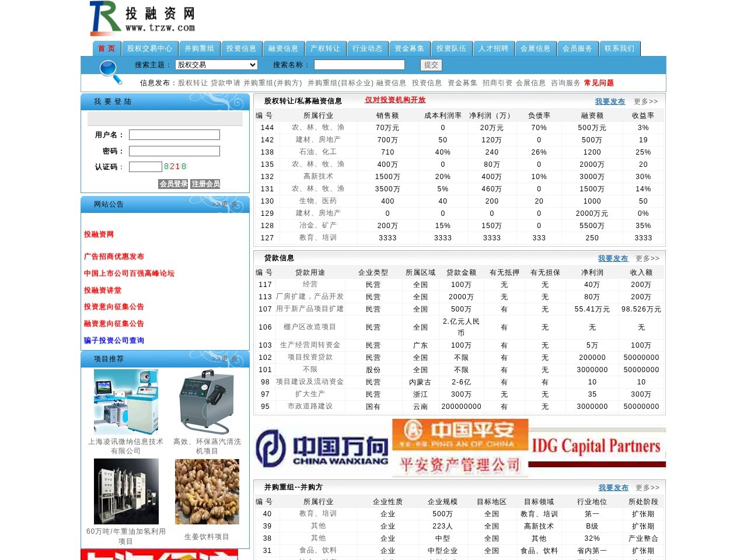Viewport: 747px width, 560px height.
Task: Click the 中国万向 banner logo
Action: click(x=322, y=448)
